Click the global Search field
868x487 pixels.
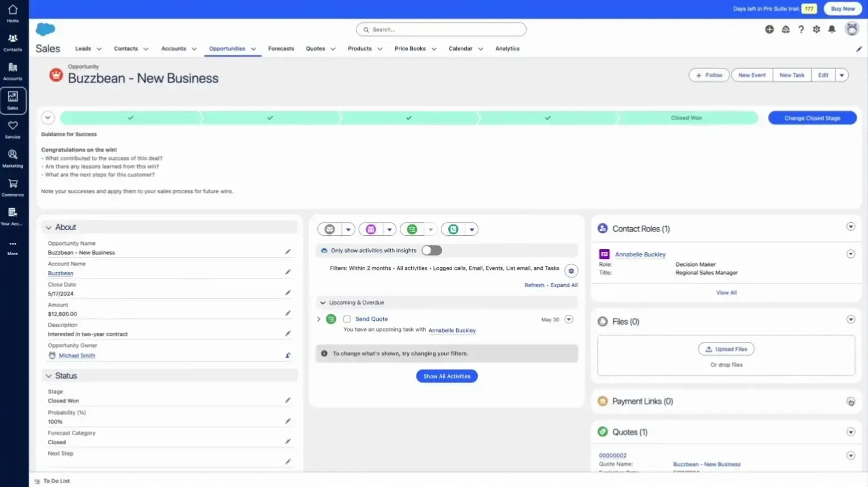point(441,30)
